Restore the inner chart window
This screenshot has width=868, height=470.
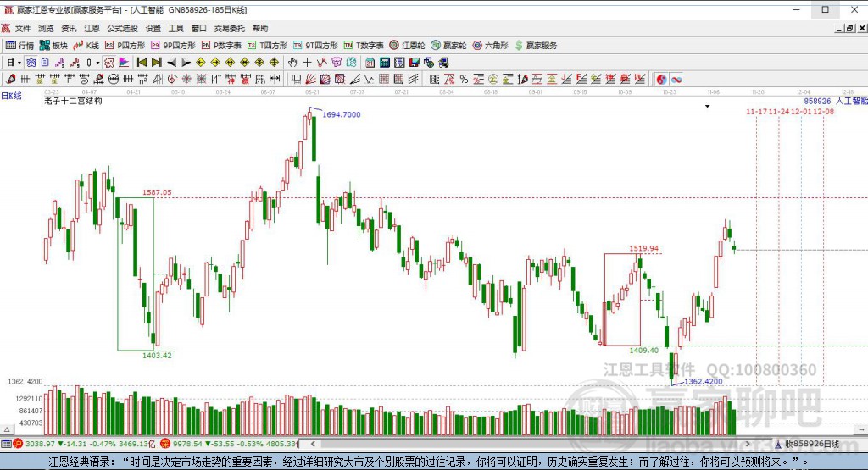click(x=849, y=28)
